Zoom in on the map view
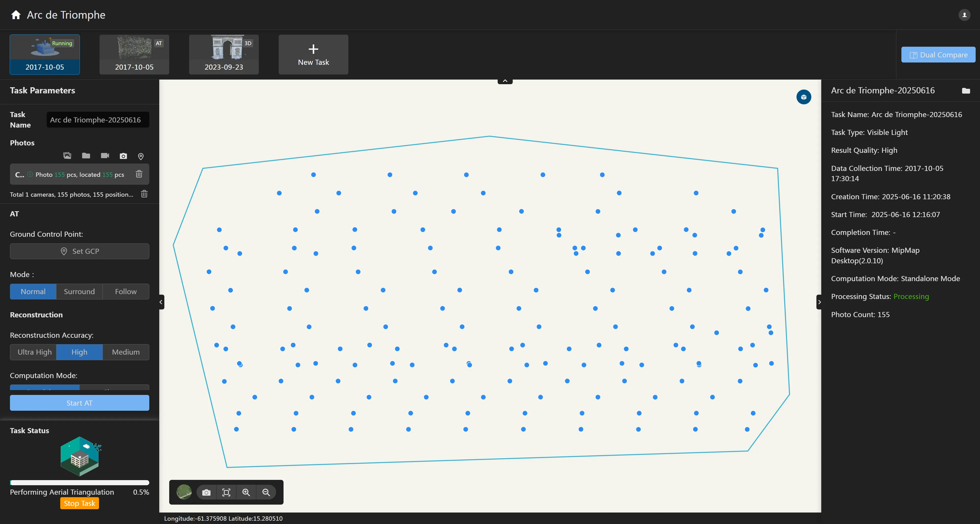The image size is (980, 524). [246, 492]
